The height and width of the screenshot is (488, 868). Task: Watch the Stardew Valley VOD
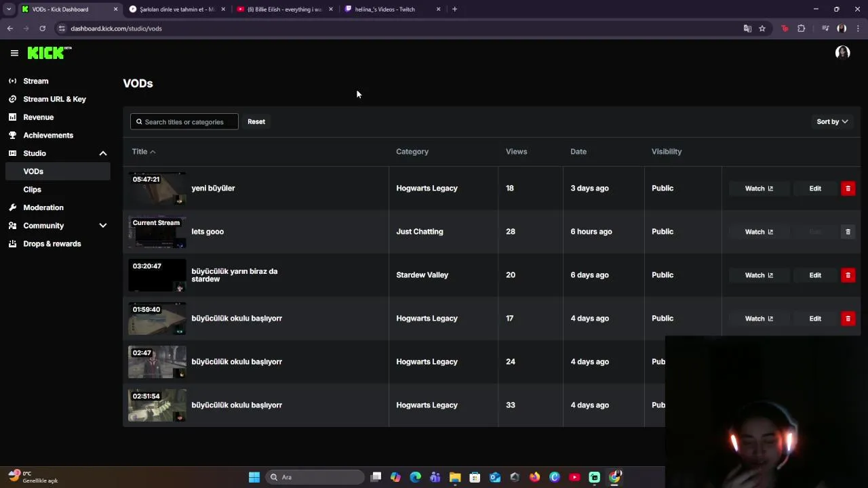tap(759, 275)
